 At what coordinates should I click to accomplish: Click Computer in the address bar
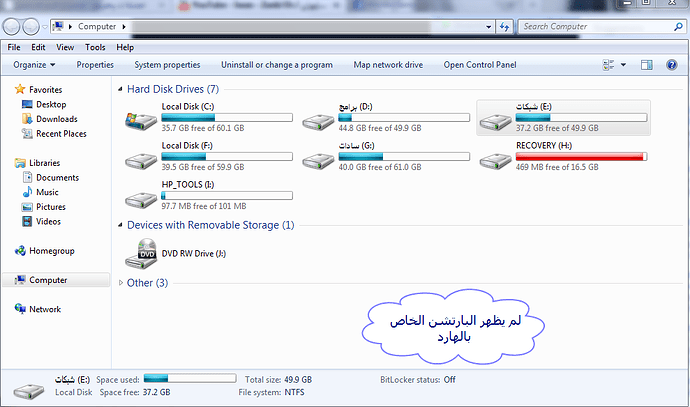[97, 27]
